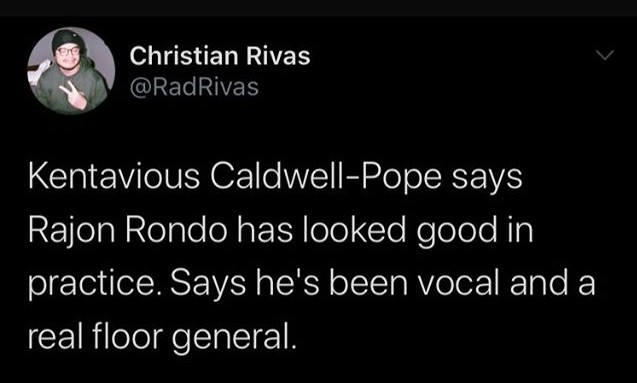Click the word floor in last line

[x=127, y=336]
